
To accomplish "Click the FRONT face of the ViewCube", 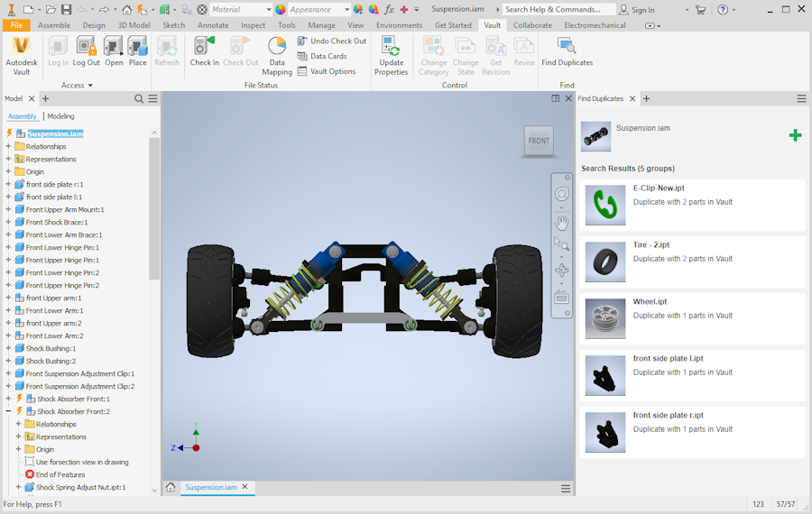I will tap(539, 141).
